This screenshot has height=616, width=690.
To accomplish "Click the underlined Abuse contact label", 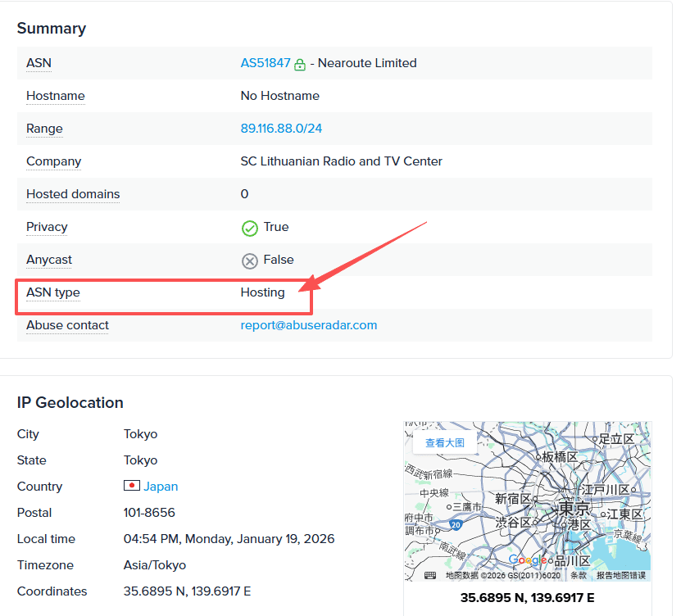I will [x=67, y=325].
